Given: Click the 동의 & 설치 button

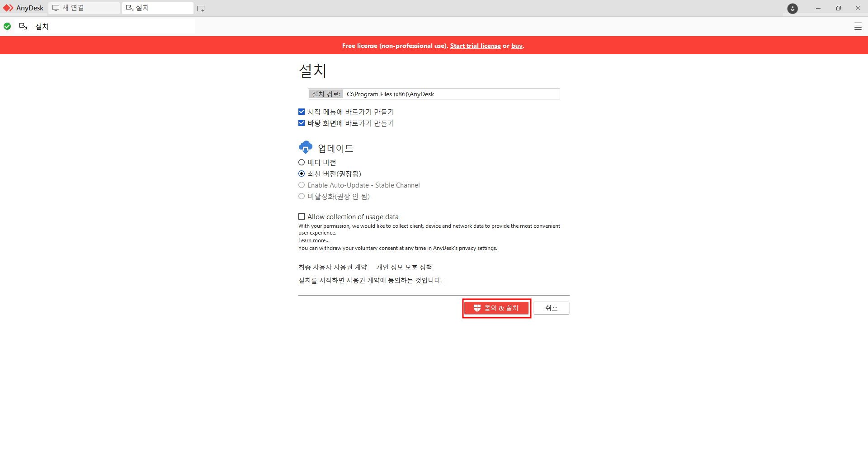Looking at the screenshot, I should (496, 308).
